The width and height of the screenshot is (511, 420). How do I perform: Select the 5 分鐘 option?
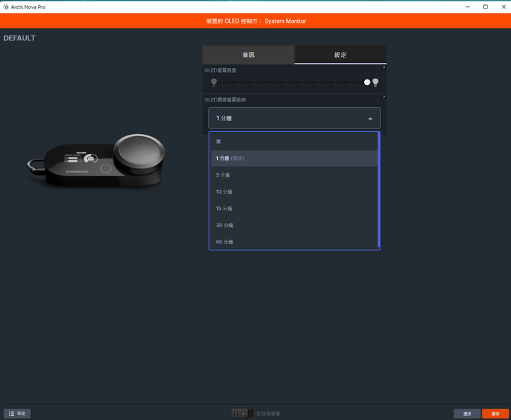click(295, 175)
